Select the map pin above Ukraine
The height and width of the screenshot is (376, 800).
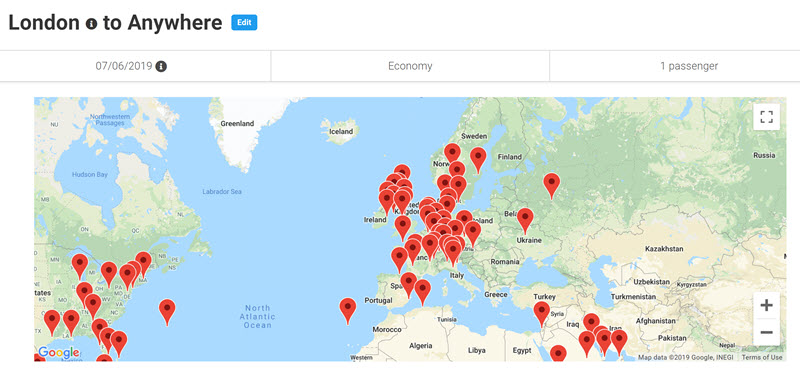click(525, 220)
